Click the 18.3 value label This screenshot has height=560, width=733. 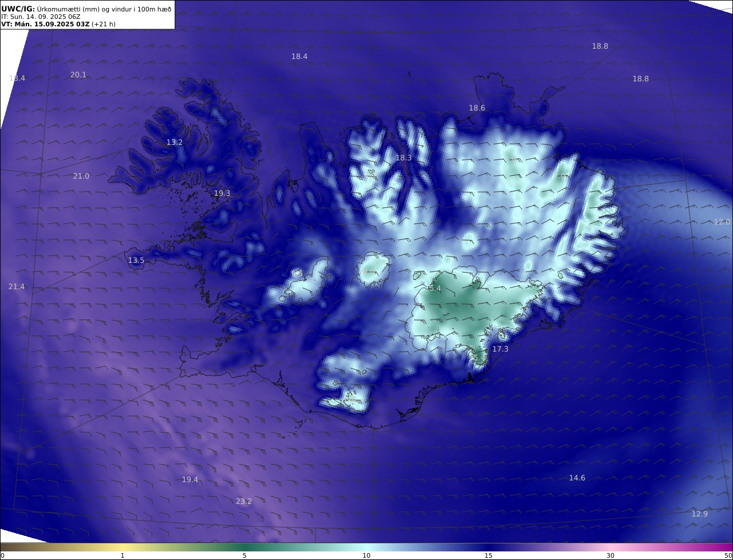pos(404,158)
